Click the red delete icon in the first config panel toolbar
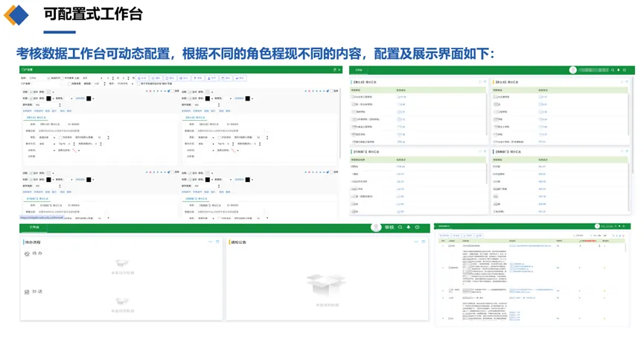This screenshot has width=644, height=337. coord(150,91)
